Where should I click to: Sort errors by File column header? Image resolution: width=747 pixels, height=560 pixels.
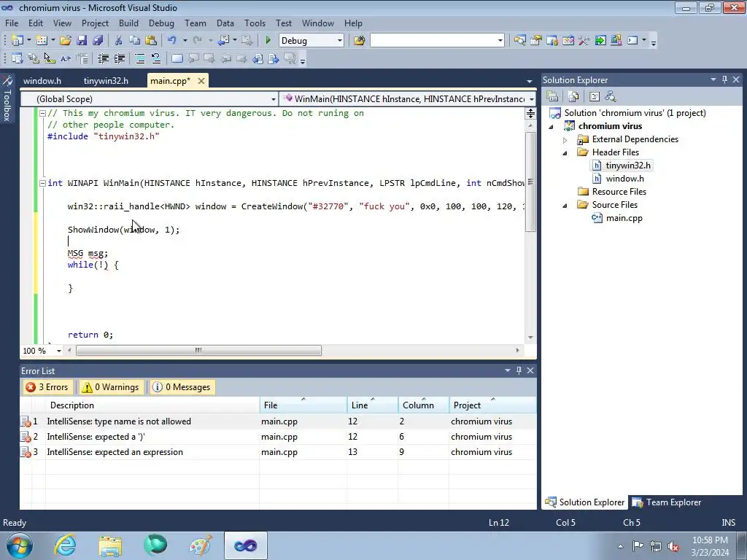303,405
